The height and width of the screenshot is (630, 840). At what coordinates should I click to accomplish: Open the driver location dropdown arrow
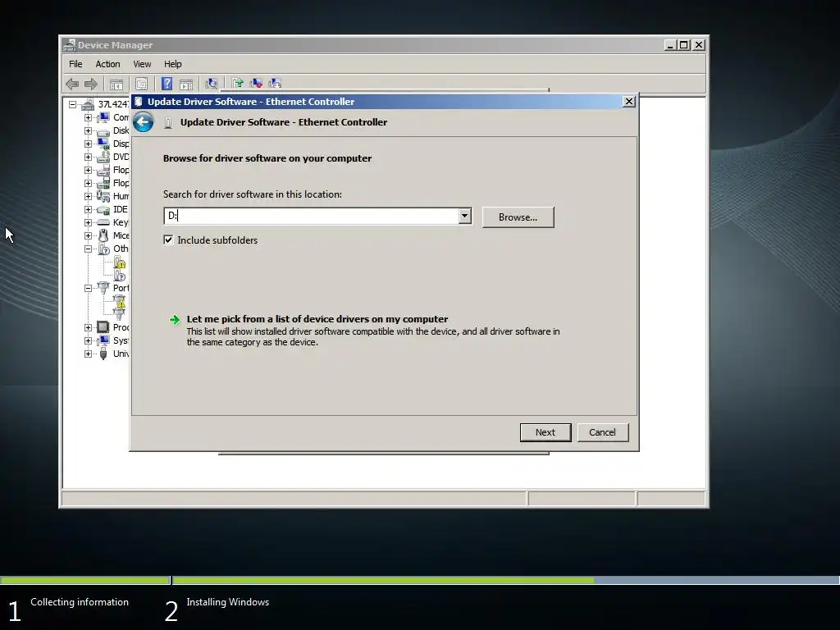pos(464,216)
